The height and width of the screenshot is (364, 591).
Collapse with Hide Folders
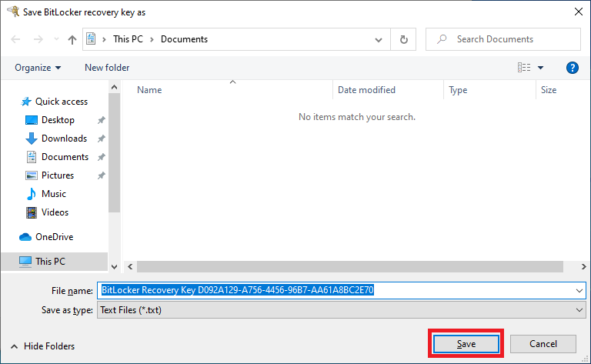(x=42, y=346)
